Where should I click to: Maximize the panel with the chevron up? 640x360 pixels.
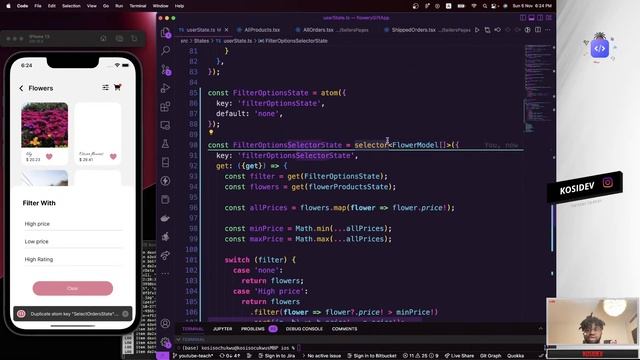tap(541, 329)
